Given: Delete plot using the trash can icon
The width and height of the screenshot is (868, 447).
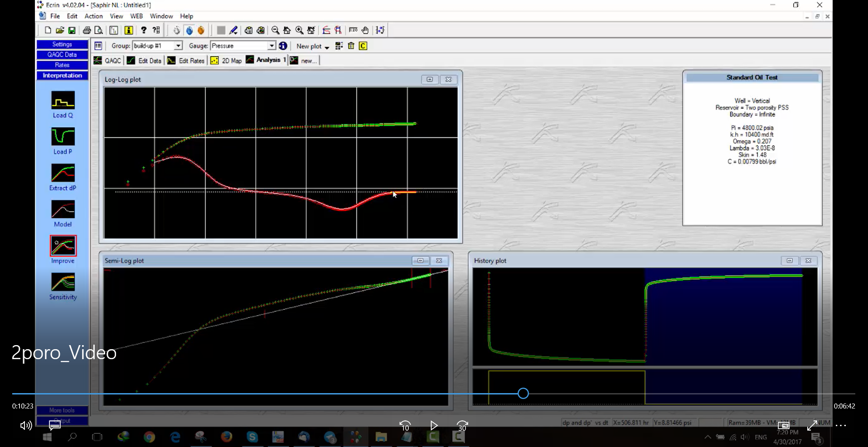Looking at the screenshot, I should pyautogui.click(x=351, y=46).
